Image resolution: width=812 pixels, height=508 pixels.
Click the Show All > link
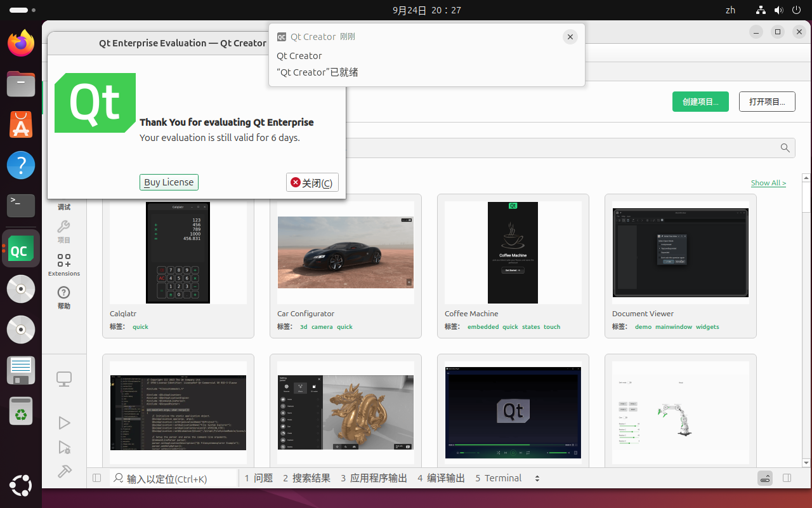768,183
